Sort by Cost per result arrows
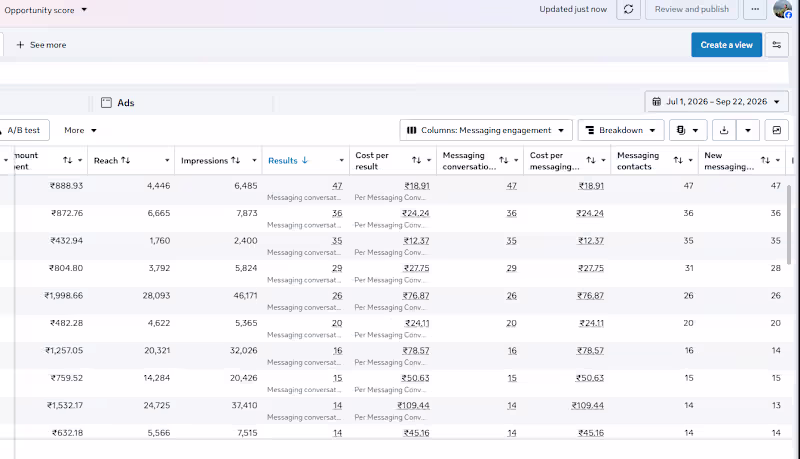The height and width of the screenshot is (459, 800). 416,160
